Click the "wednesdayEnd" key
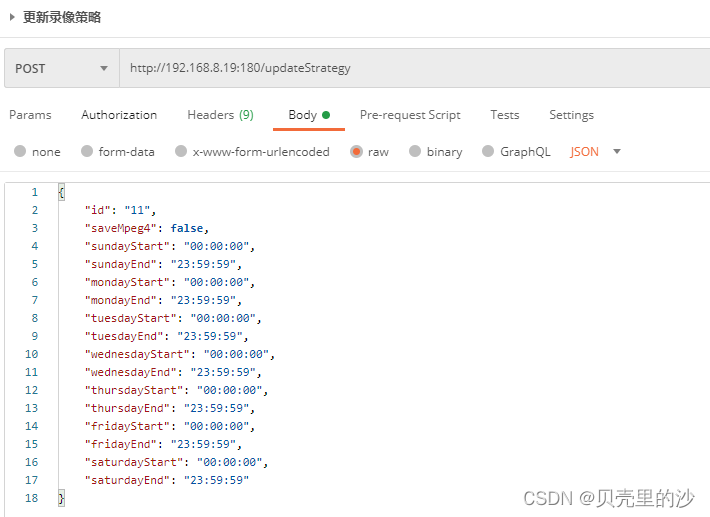The width and height of the screenshot is (710, 517). (x=130, y=372)
